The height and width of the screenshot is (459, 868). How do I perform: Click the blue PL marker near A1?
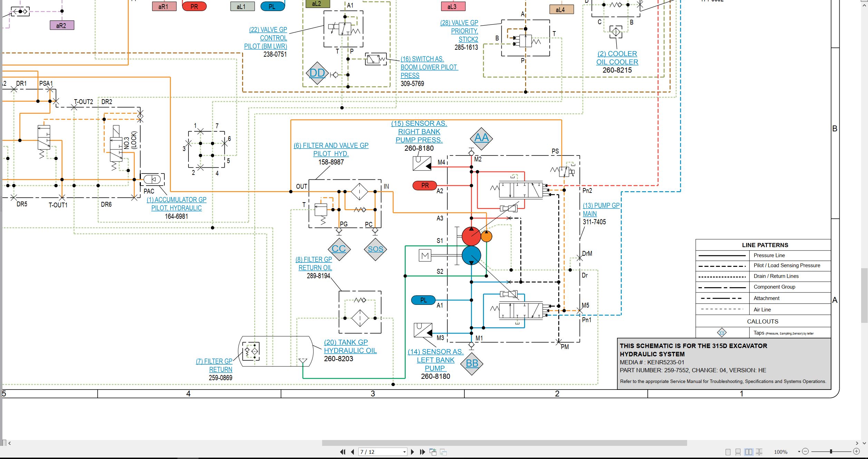point(423,300)
